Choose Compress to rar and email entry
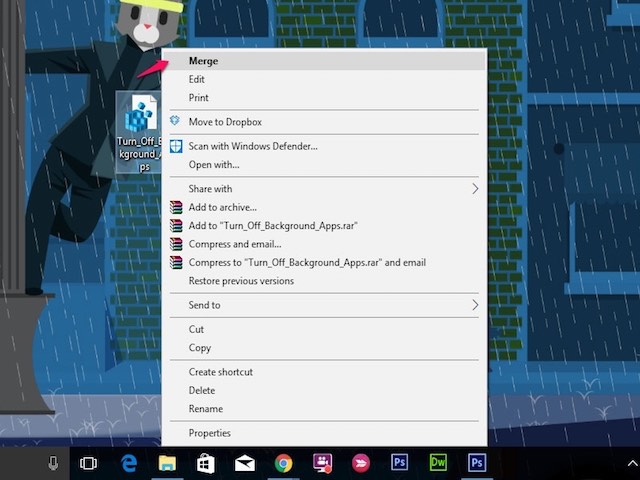The image size is (640, 480). point(324,262)
